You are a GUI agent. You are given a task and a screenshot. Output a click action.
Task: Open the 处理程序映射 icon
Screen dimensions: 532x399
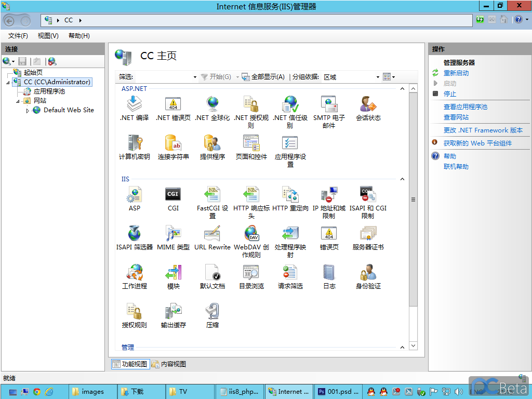290,233
